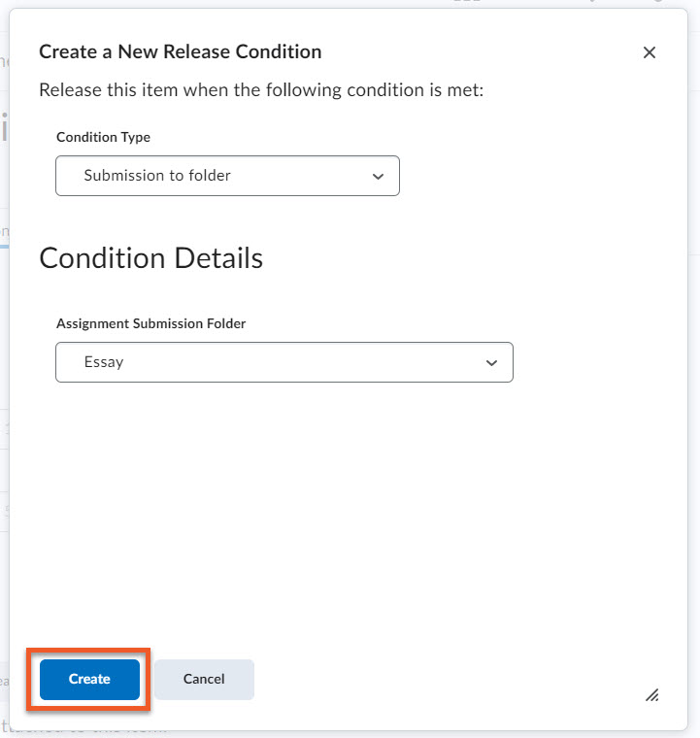Open the Assignment Submission Folder dropdown
This screenshot has width=700, height=738.
(283, 362)
